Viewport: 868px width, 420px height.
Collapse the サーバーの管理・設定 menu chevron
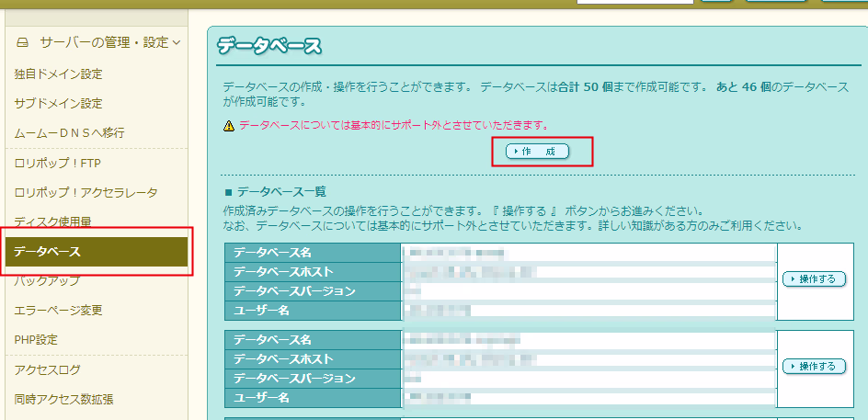tap(176, 42)
